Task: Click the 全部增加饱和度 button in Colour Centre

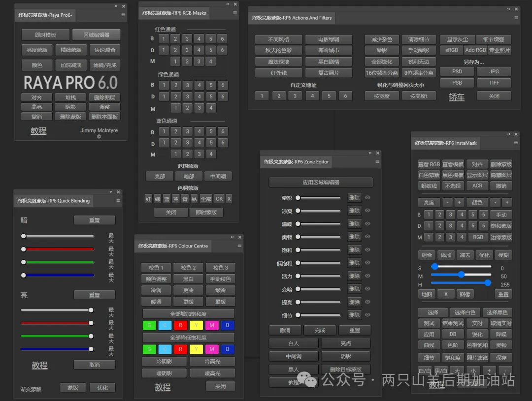Action: click(x=188, y=314)
